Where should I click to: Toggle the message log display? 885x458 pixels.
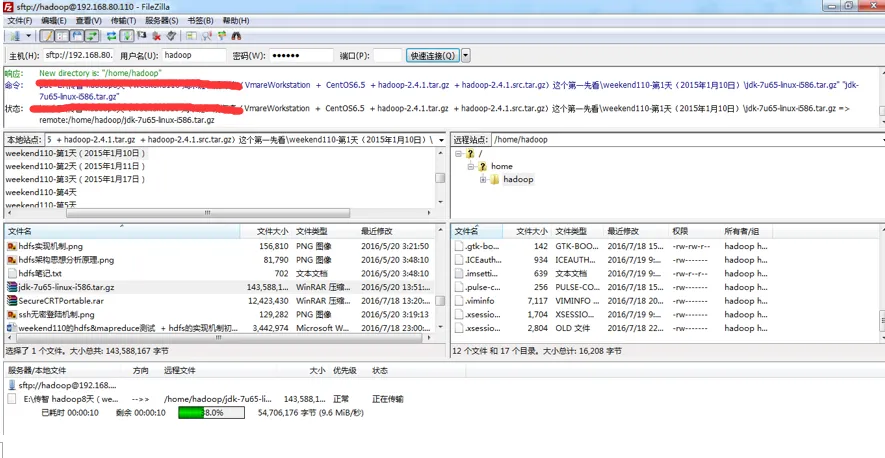[x=47, y=36]
